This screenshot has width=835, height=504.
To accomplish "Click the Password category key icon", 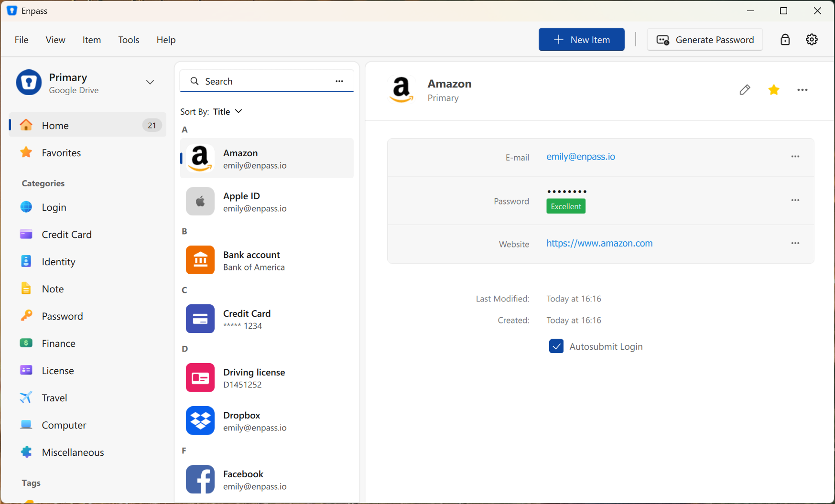I will [26, 315].
